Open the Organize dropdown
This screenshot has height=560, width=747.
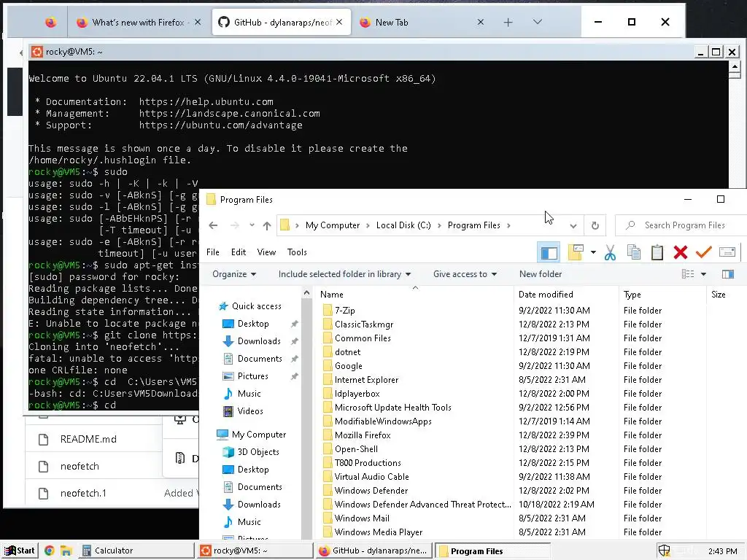tap(234, 274)
